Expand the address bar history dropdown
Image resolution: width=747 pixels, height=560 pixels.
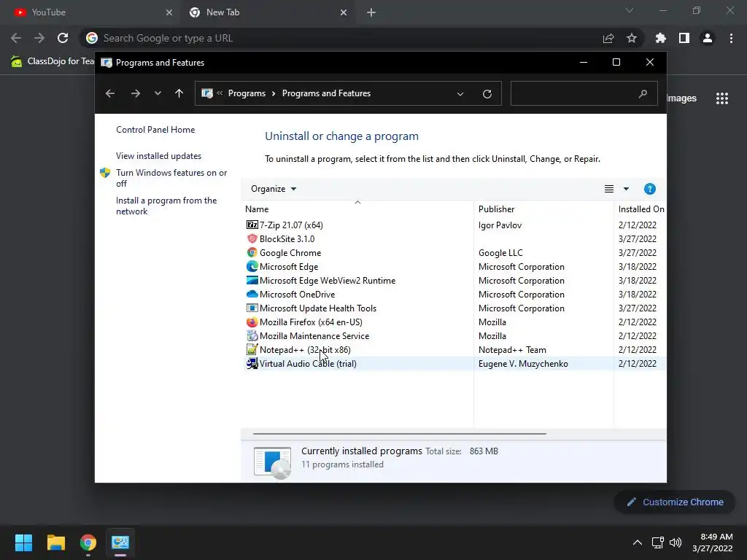point(460,94)
